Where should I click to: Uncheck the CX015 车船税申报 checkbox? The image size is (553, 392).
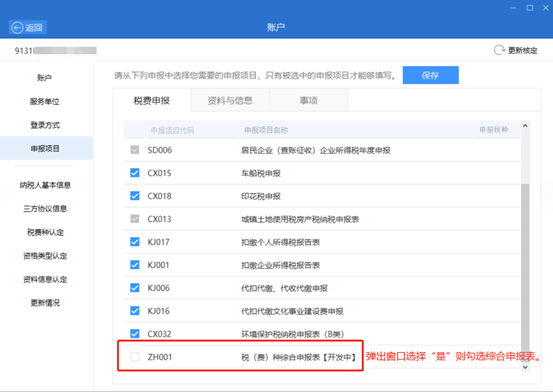135,173
